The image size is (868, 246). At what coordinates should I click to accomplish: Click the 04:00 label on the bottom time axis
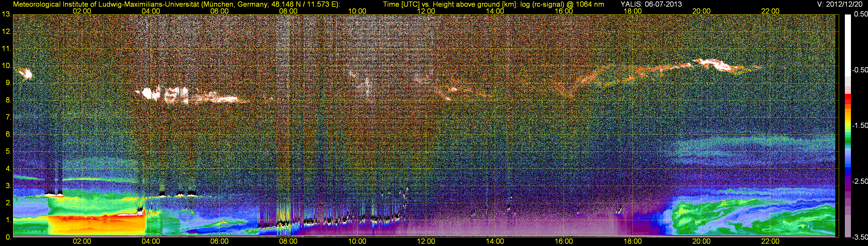pyautogui.click(x=151, y=241)
